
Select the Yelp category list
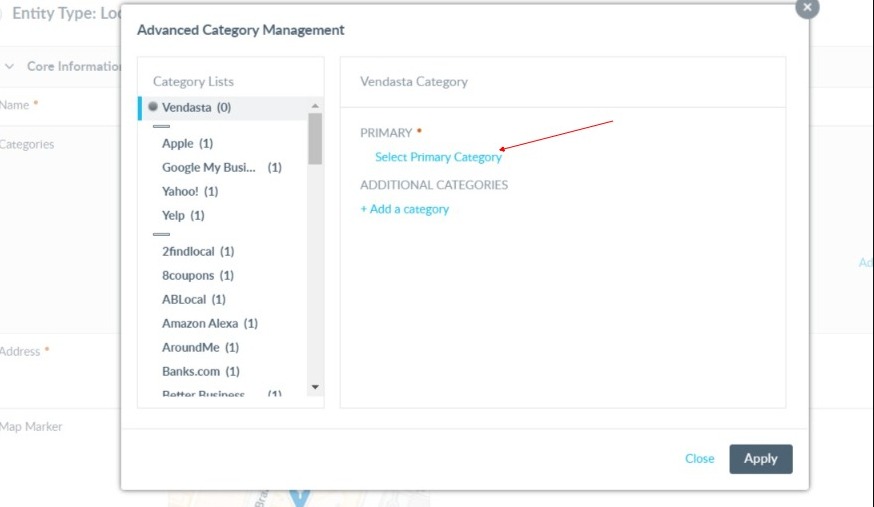(x=183, y=216)
